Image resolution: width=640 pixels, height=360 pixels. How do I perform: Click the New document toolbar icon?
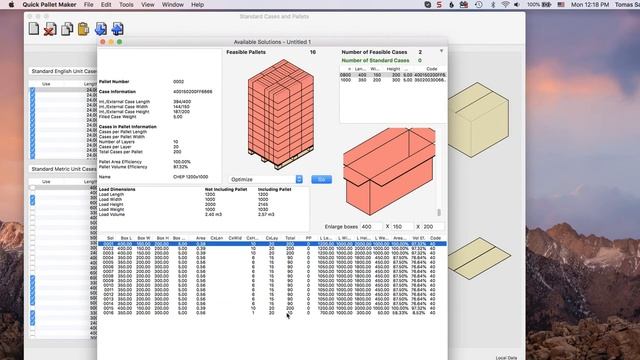(34, 29)
